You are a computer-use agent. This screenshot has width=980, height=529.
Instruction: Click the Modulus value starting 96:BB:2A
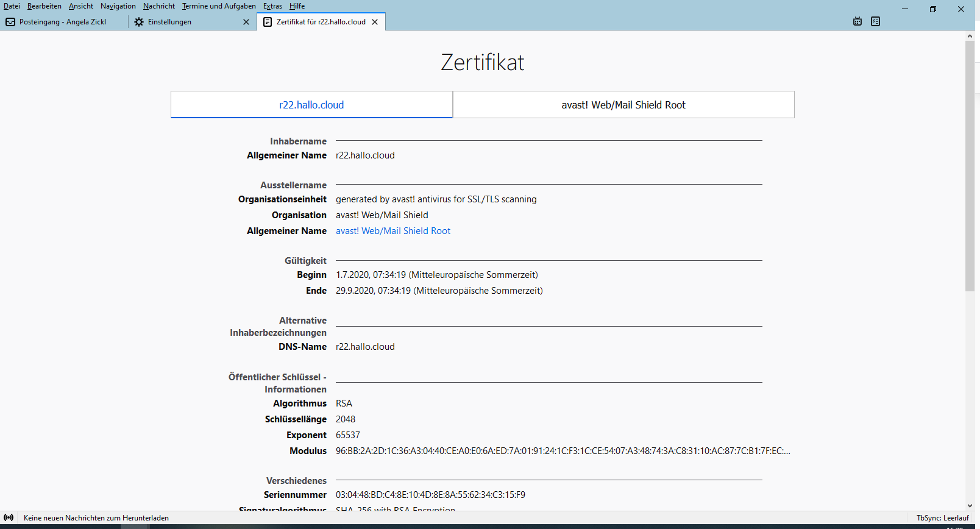point(563,451)
